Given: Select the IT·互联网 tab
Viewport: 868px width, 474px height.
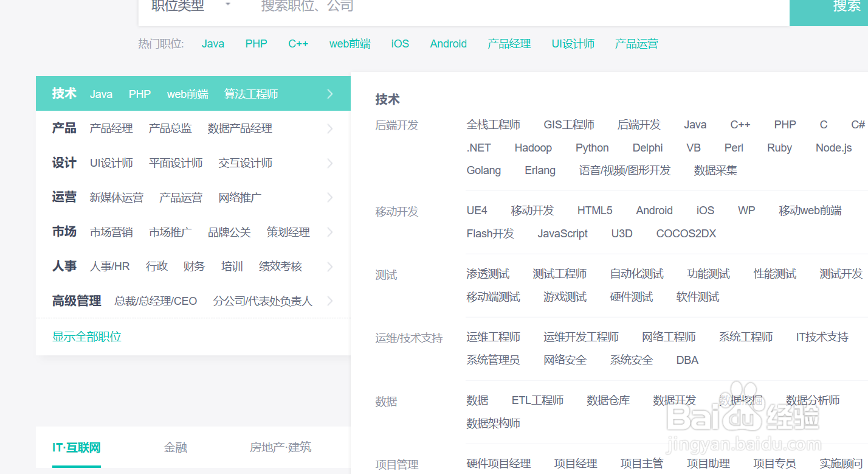Looking at the screenshot, I should point(76,447).
